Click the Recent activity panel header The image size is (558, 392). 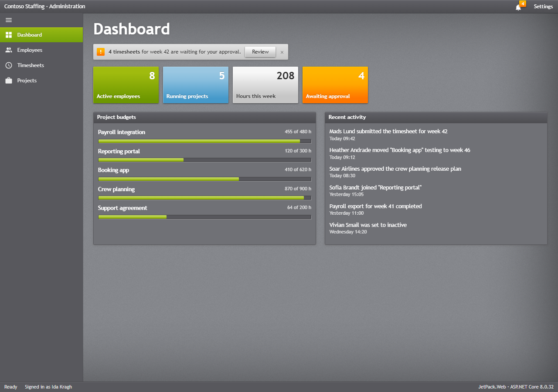436,117
